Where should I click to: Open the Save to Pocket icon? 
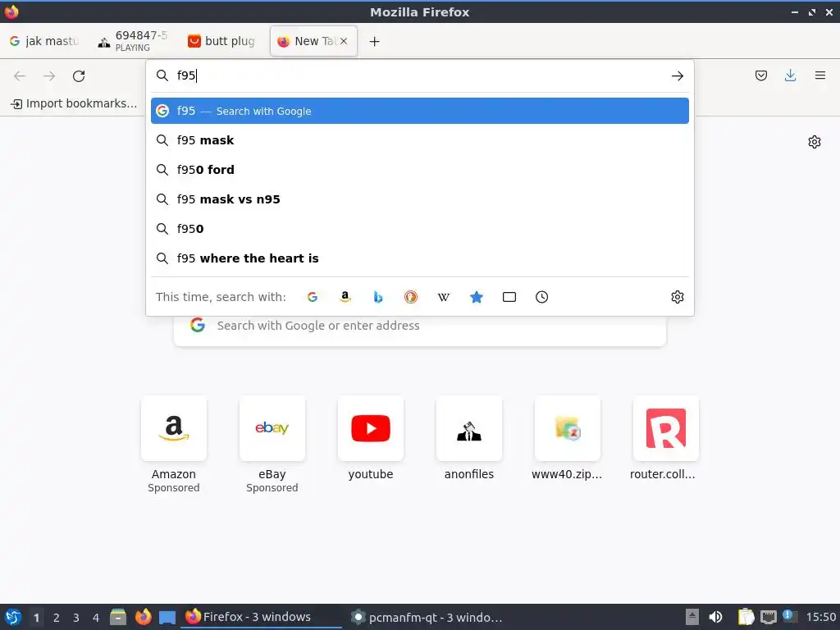point(760,75)
